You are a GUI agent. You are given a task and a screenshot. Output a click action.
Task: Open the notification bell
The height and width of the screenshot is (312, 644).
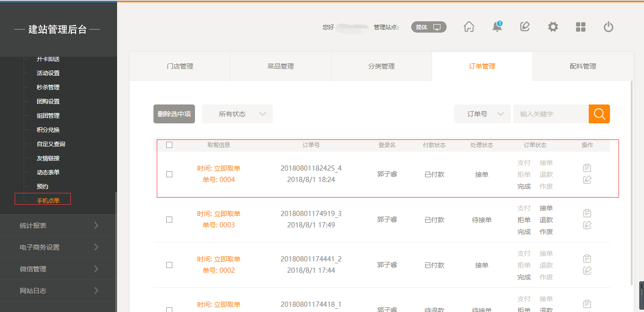coord(497,27)
